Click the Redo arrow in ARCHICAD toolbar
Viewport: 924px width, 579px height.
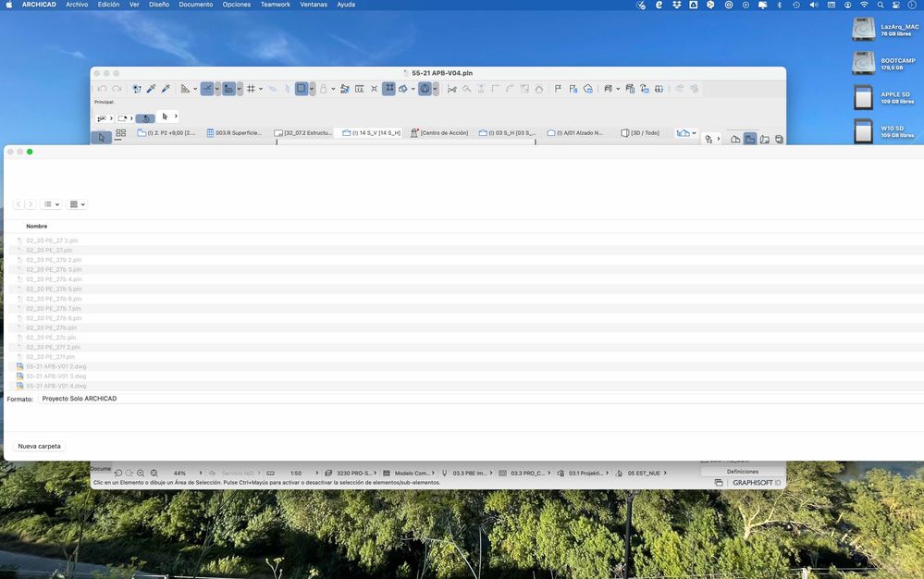tap(117, 89)
